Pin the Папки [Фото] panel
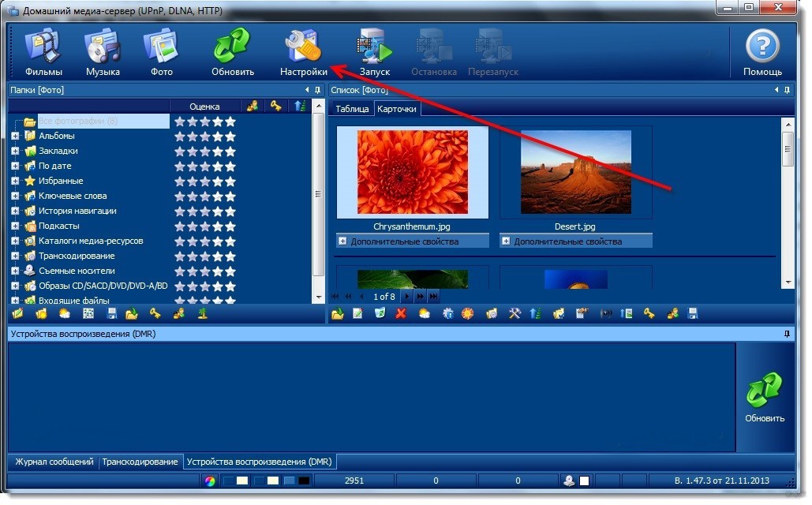812x505 pixels. point(317,90)
